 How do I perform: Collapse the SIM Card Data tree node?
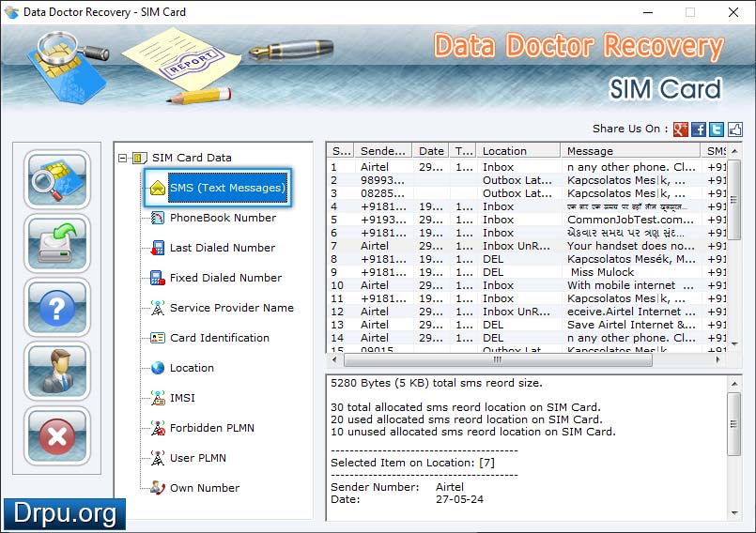click(x=122, y=158)
